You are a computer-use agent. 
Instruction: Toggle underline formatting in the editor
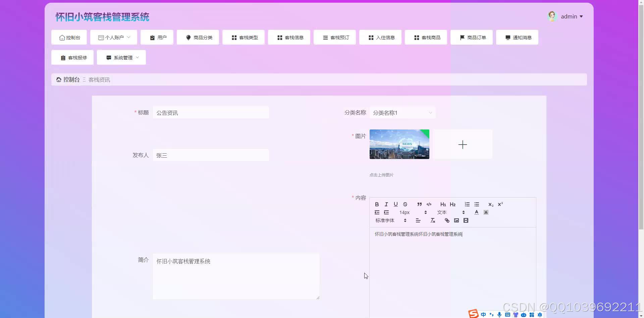395,204
